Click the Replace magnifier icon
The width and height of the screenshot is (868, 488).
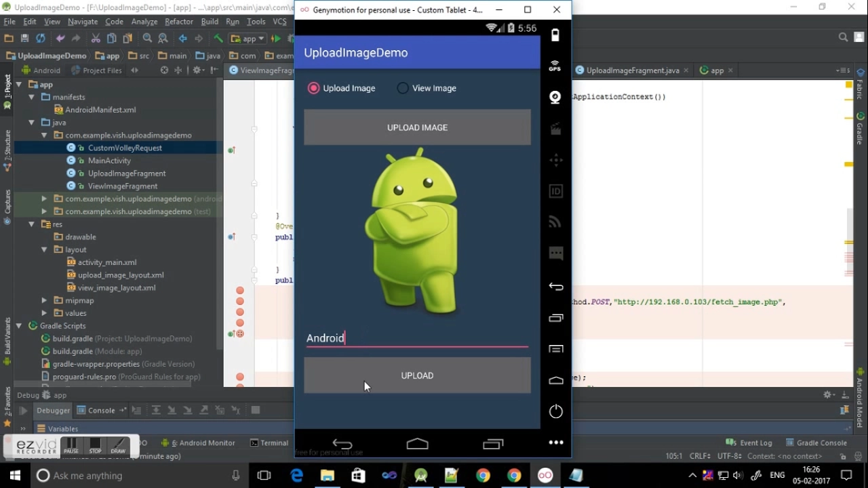pyautogui.click(x=163, y=39)
